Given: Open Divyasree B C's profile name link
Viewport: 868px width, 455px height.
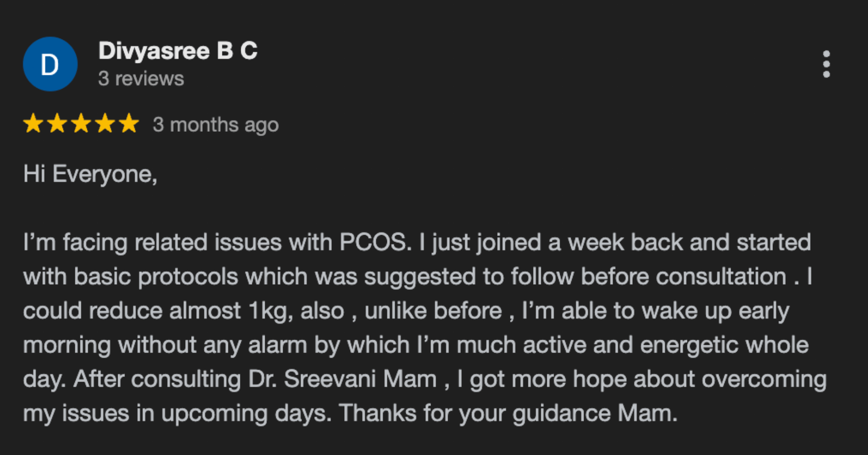Looking at the screenshot, I should coord(178,51).
